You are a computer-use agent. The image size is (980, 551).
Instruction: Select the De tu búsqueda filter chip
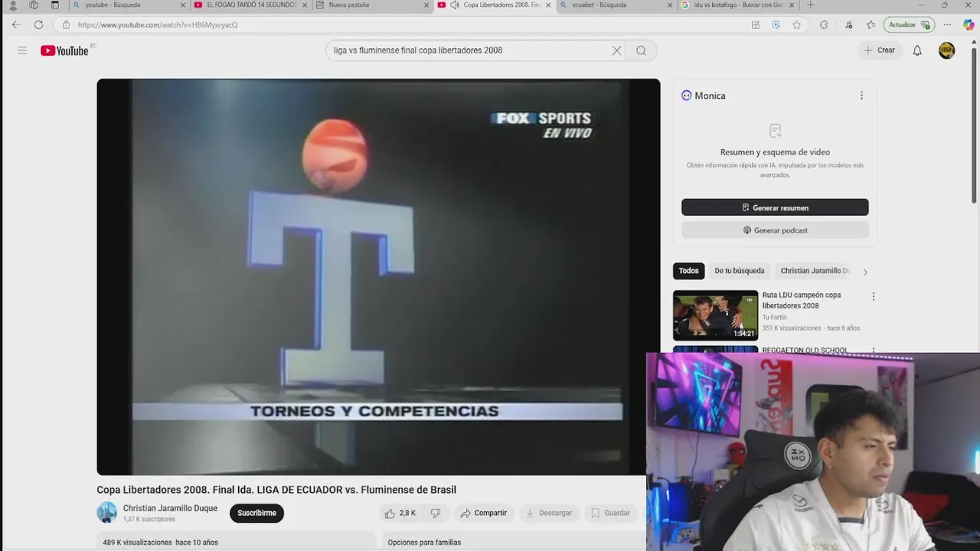point(739,271)
